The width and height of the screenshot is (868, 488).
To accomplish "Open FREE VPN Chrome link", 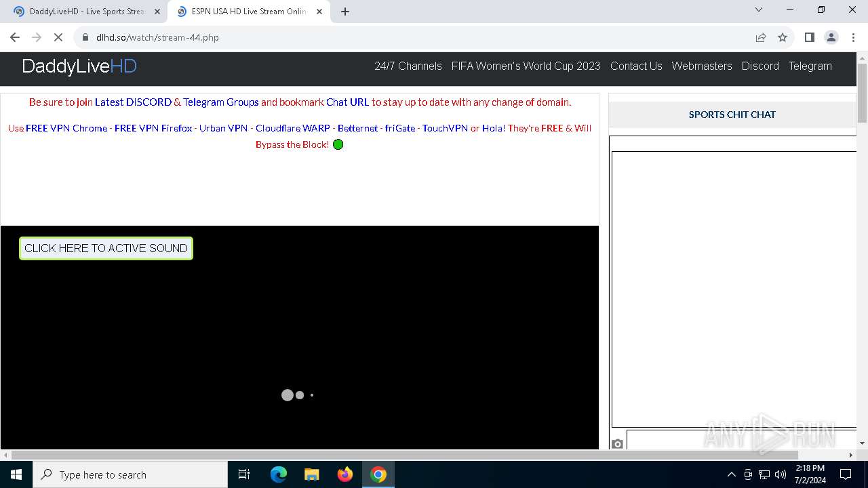I will (x=66, y=128).
